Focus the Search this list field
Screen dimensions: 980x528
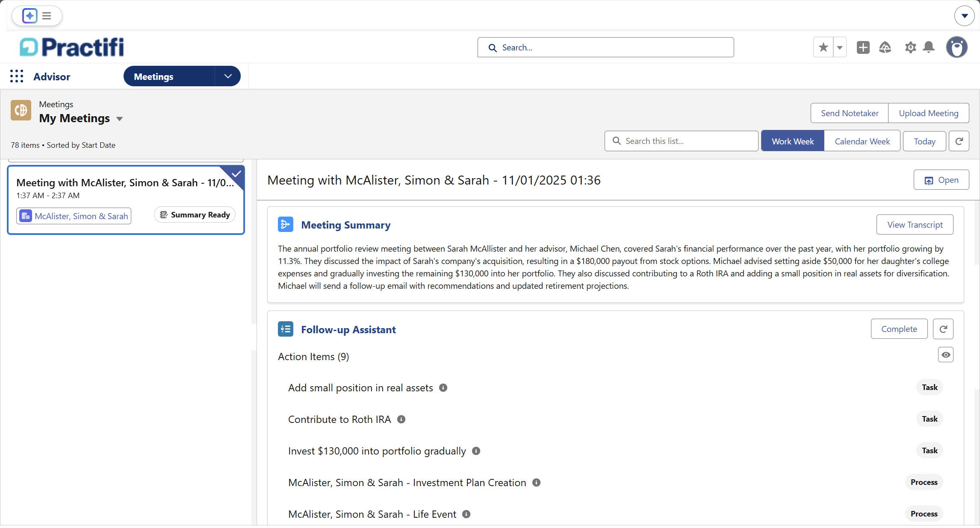(681, 141)
